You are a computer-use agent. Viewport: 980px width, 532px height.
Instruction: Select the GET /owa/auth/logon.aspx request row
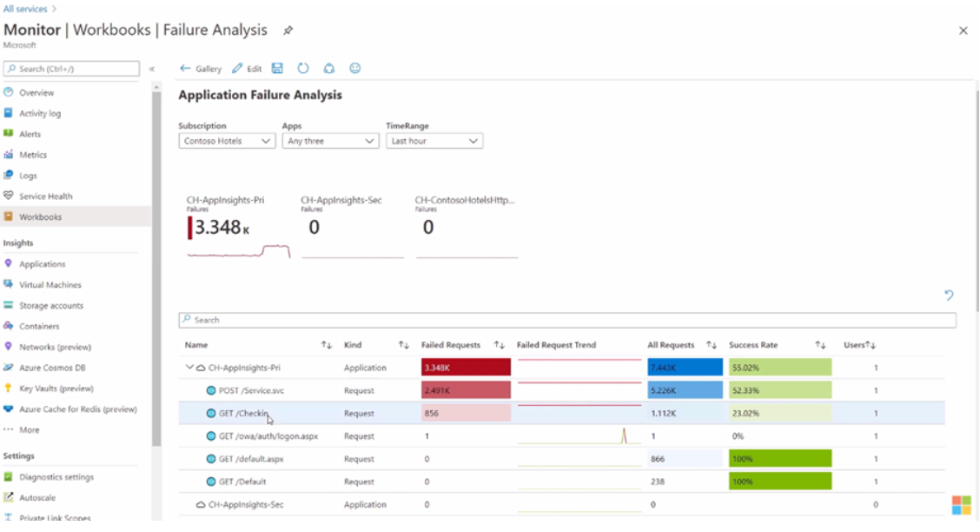coord(561,436)
